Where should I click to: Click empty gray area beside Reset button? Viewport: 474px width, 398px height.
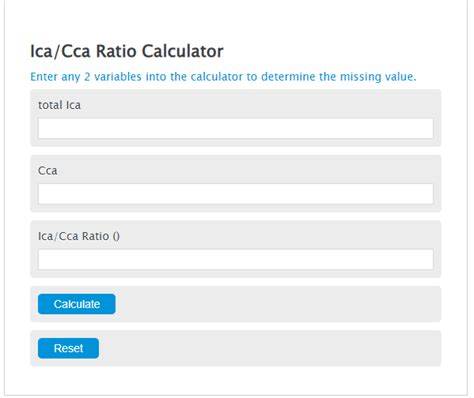(268, 348)
